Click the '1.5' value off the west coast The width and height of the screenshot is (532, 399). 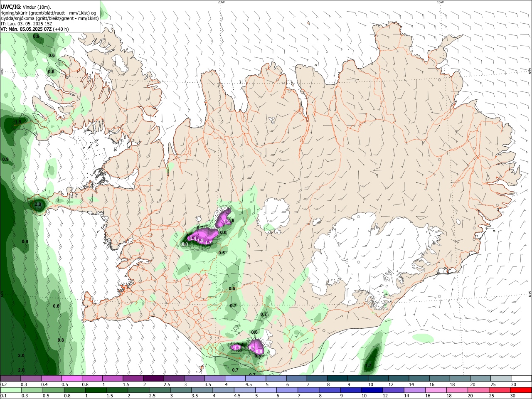(x=18, y=122)
